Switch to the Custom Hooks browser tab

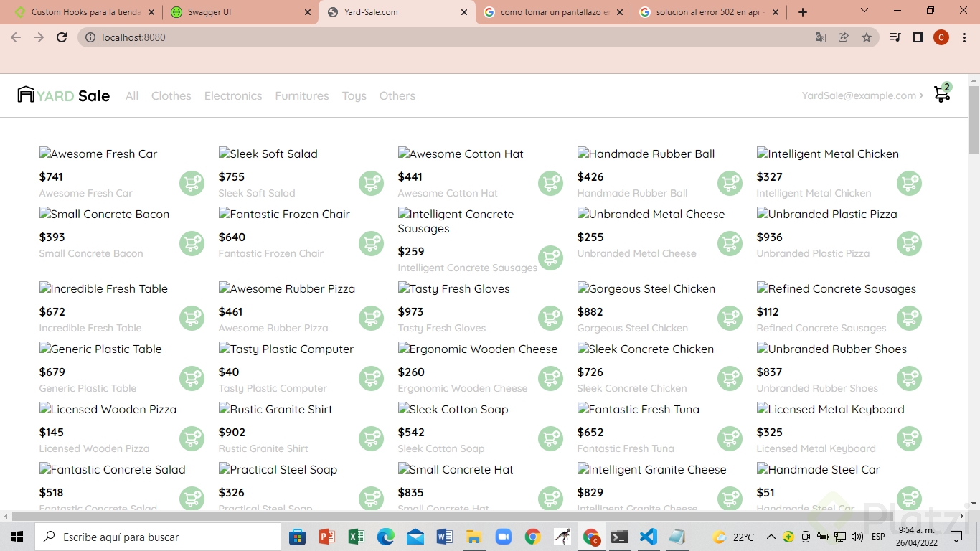(85, 12)
